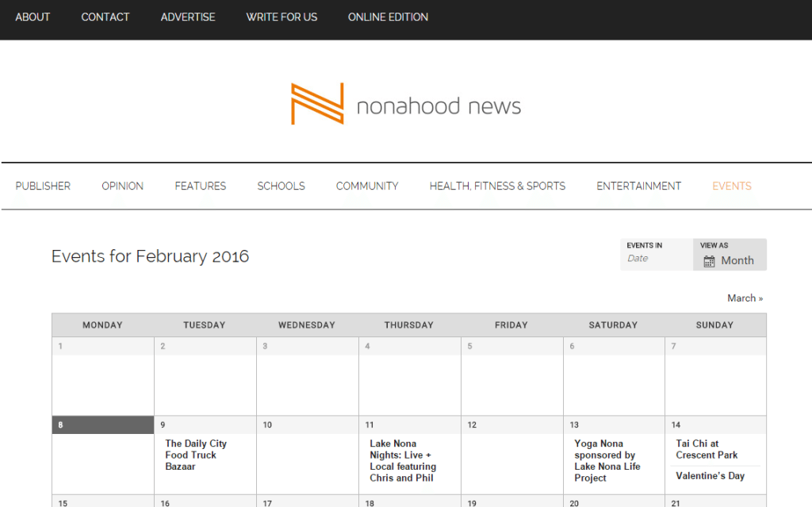The height and width of the screenshot is (507, 812).
Task: Open the ABOUT page from top menu
Action: 33,17
